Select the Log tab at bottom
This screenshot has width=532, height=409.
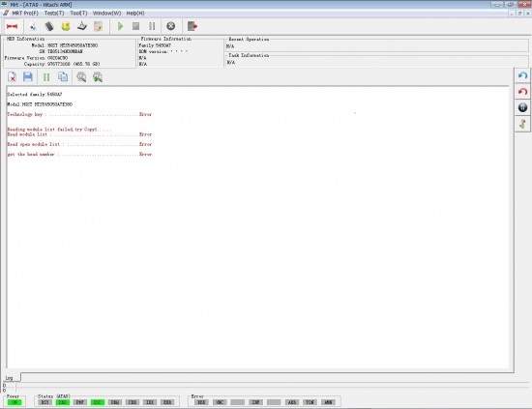(x=10, y=377)
